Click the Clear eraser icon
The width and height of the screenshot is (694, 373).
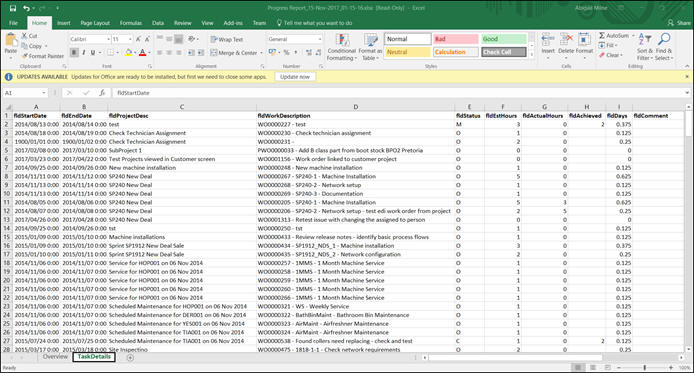click(x=602, y=55)
